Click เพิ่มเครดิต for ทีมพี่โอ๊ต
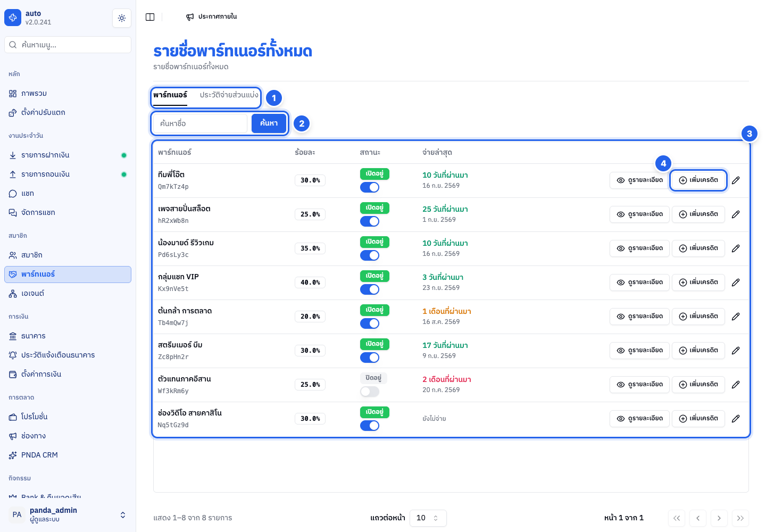This screenshot has height=532, width=766. [698, 180]
